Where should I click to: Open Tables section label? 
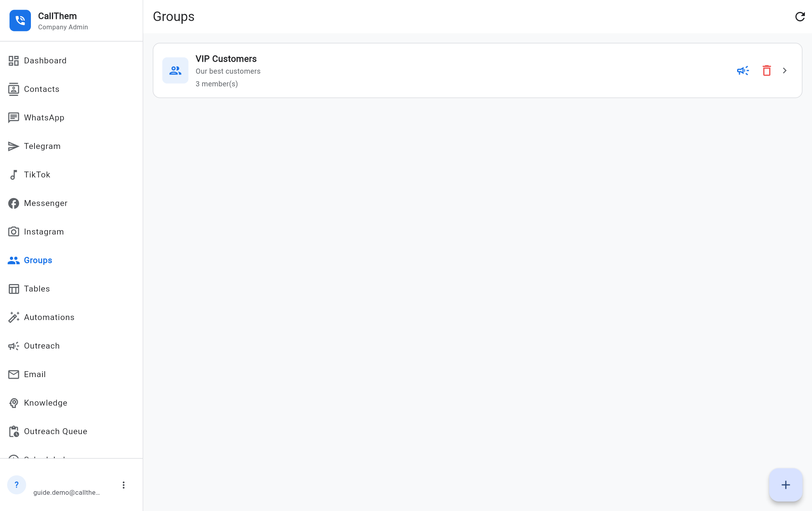click(x=37, y=289)
